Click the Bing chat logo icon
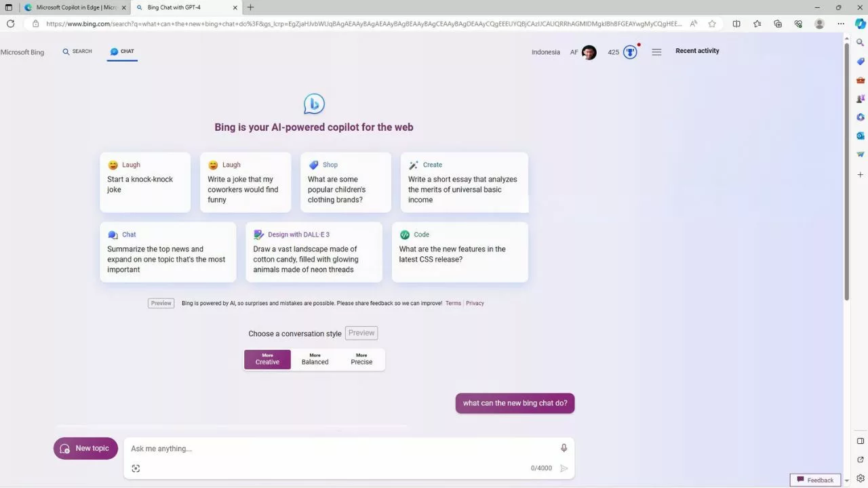Image resolution: width=868 pixels, height=488 pixels. coord(314,104)
